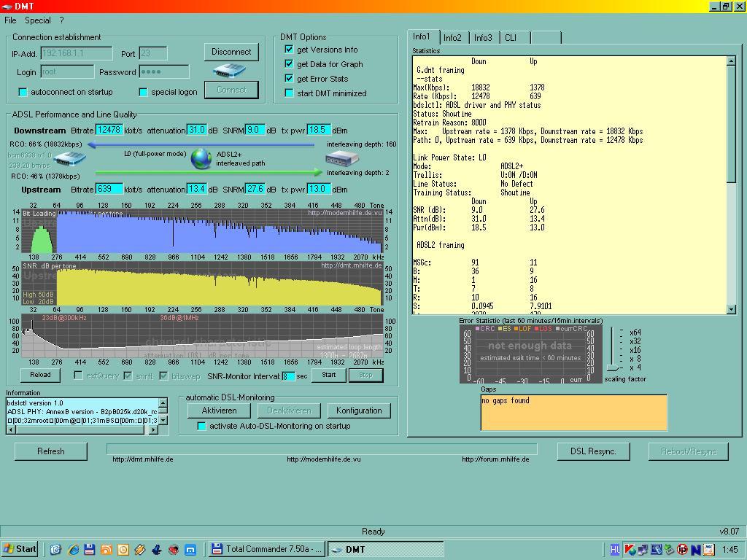Toggle the extQuery checkbox
This screenshot has width=747, height=560.
click(78, 376)
